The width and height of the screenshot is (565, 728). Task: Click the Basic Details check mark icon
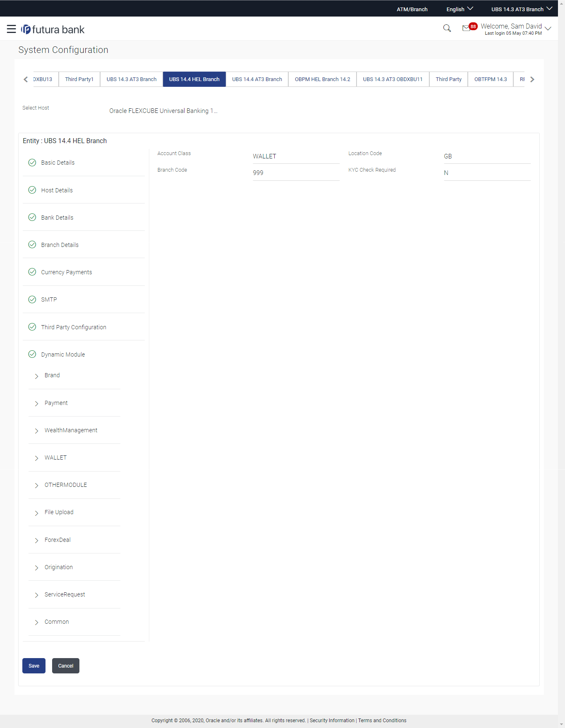[x=32, y=163]
